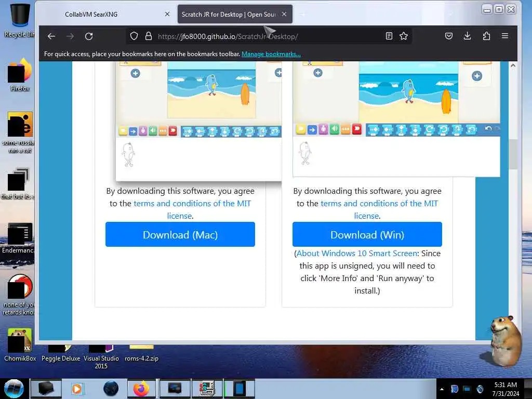The height and width of the screenshot is (399, 532).
Task: Close the CollabVM SearXNG tab
Action: click(167, 14)
